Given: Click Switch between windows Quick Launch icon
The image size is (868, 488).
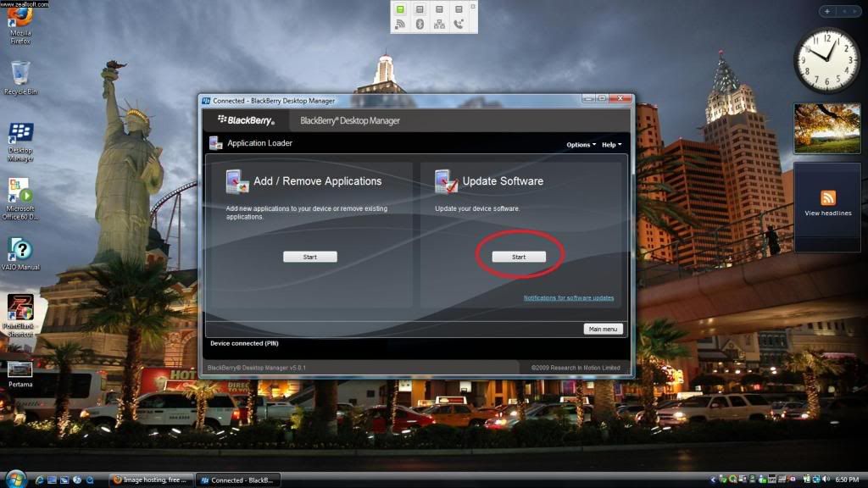Looking at the screenshot, I should 64,480.
